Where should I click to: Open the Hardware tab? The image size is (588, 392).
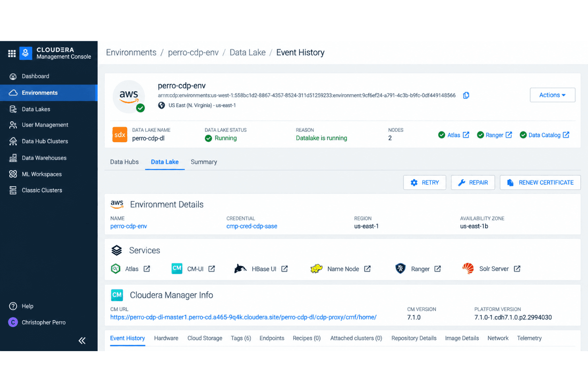point(166,338)
